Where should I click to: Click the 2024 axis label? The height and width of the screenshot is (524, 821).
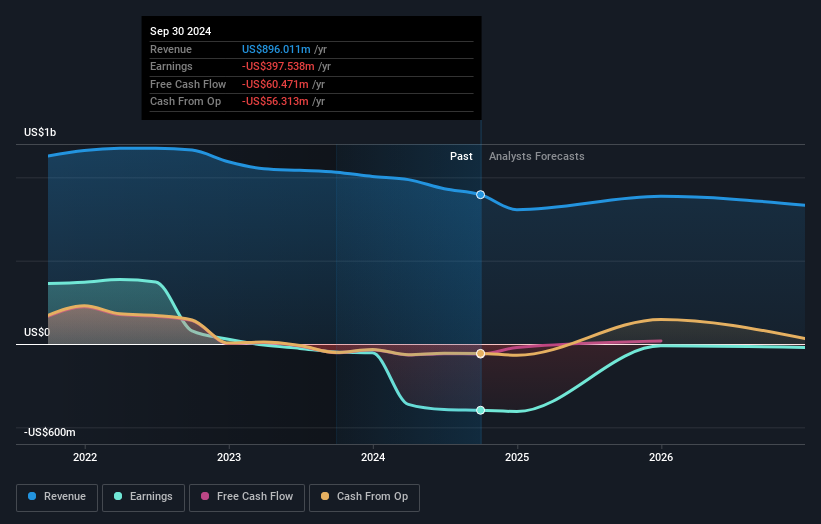373,458
